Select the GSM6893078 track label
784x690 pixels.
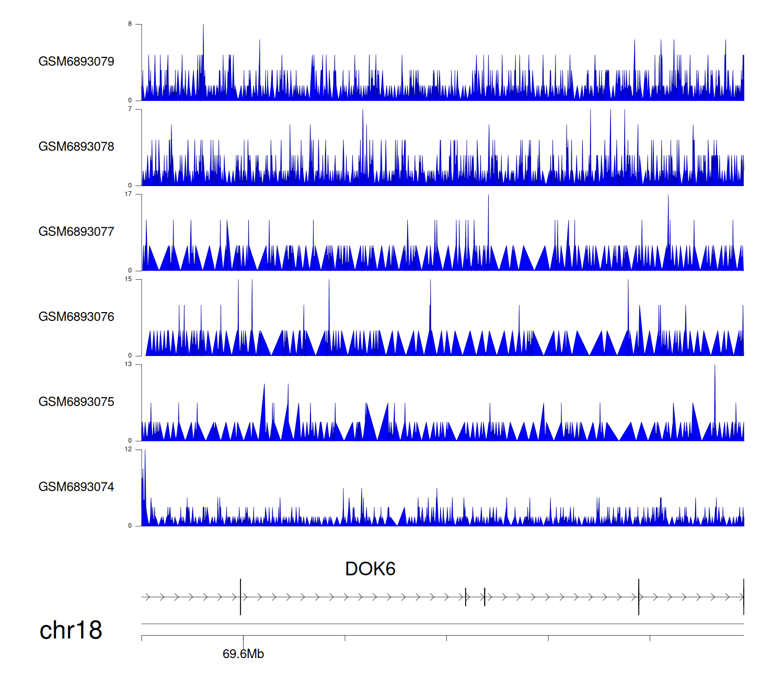pos(76,147)
